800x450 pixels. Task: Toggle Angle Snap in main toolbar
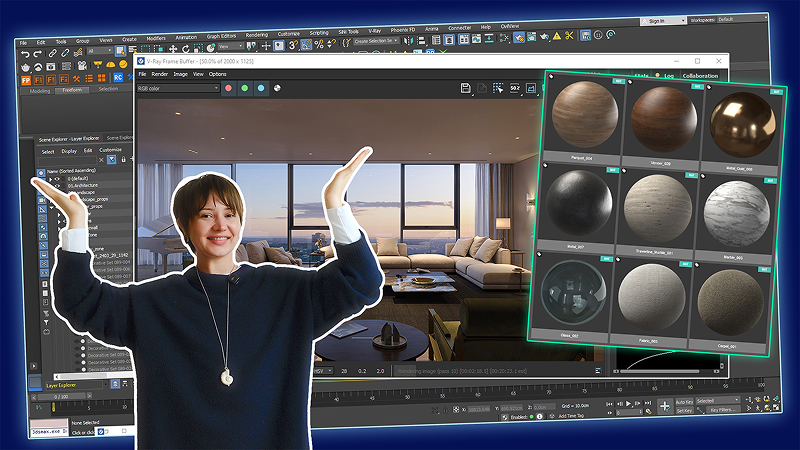tap(306, 45)
